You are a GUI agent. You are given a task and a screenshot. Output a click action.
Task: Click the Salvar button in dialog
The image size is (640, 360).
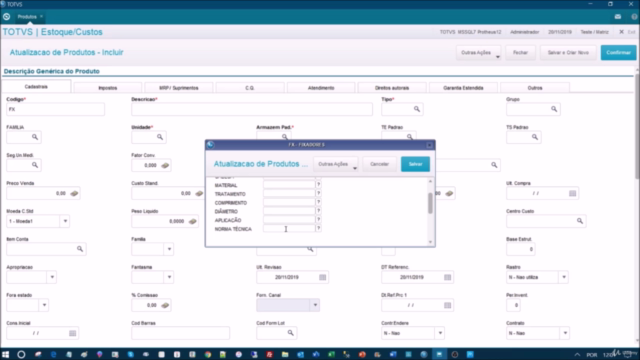click(x=415, y=164)
